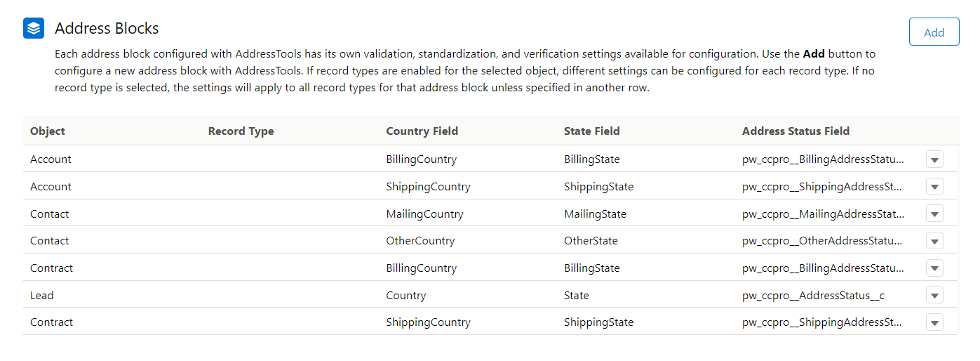Click the Address Blocks heading
980x361 pixels.
coord(107,29)
